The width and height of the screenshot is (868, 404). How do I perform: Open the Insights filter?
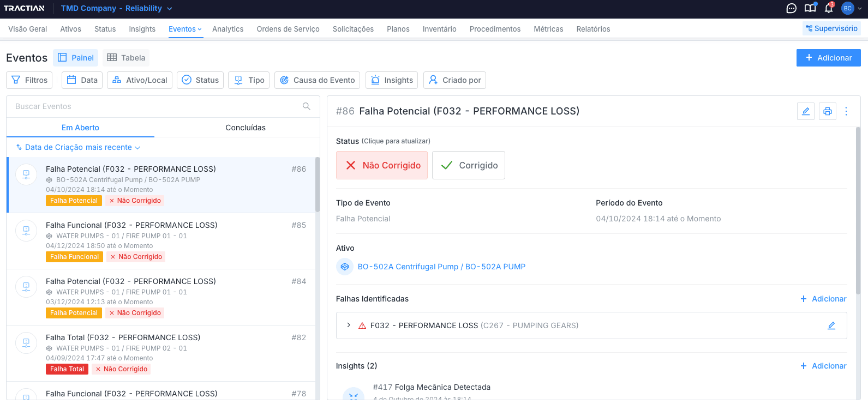tap(392, 80)
